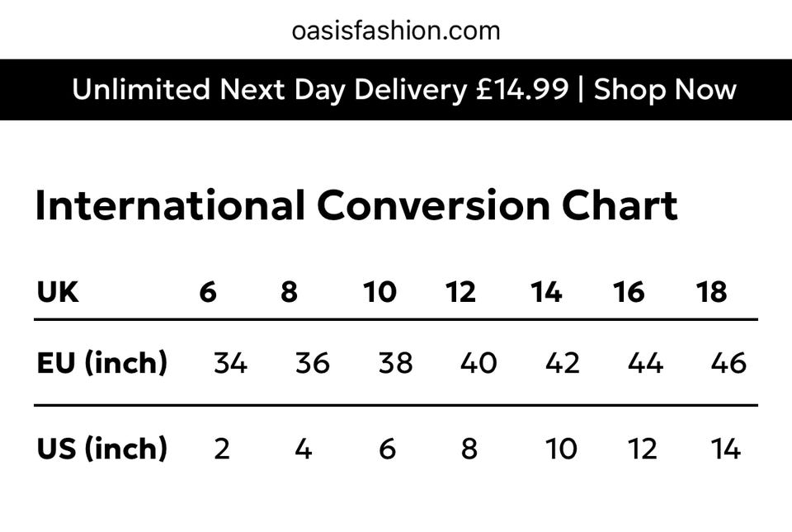Click the £14.99 price in banner

[x=522, y=89]
